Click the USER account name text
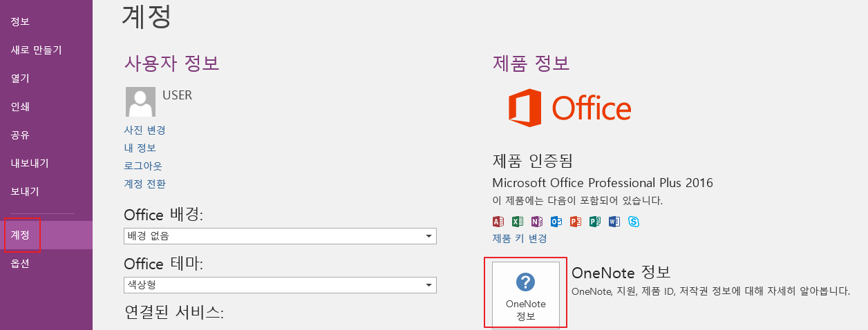The height and width of the screenshot is (330, 868). (x=177, y=95)
